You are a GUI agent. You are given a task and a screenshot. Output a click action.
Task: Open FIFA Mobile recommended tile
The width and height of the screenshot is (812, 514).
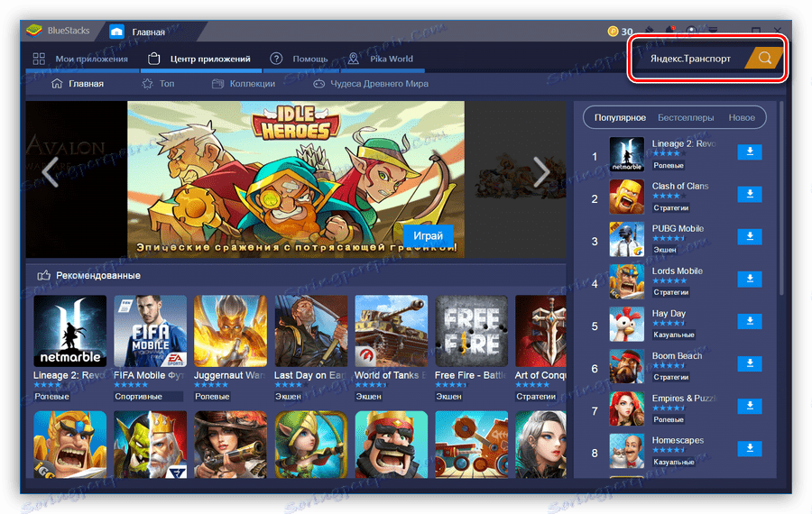(x=150, y=331)
